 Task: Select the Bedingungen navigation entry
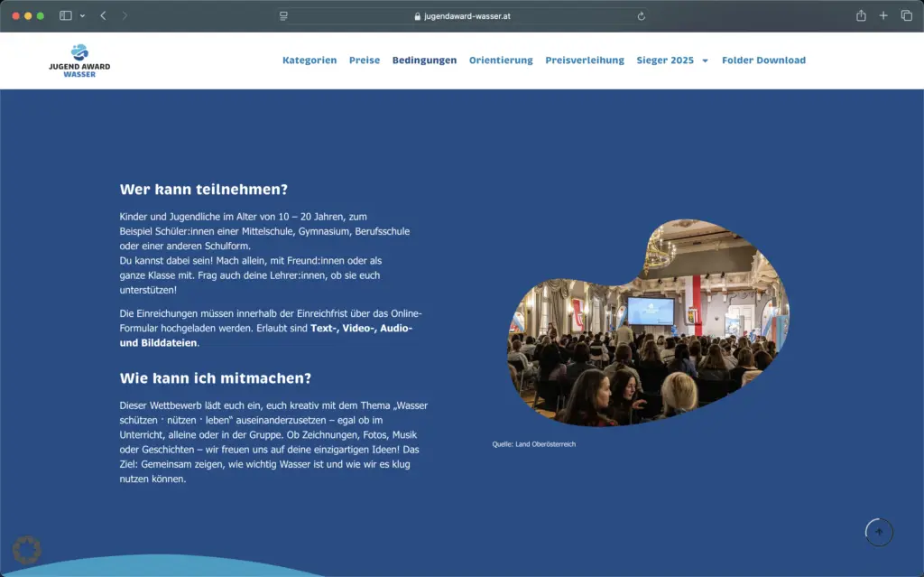click(424, 60)
